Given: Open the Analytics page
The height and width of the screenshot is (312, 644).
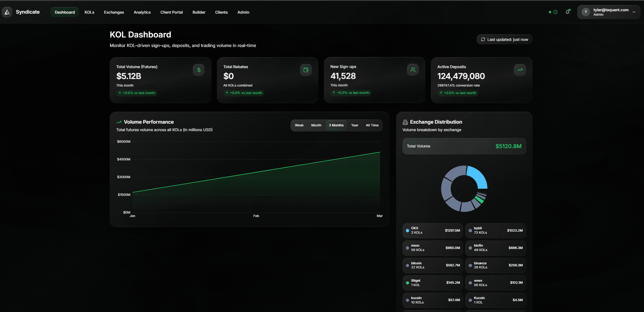Looking at the screenshot, I should [x=142, y=12].
